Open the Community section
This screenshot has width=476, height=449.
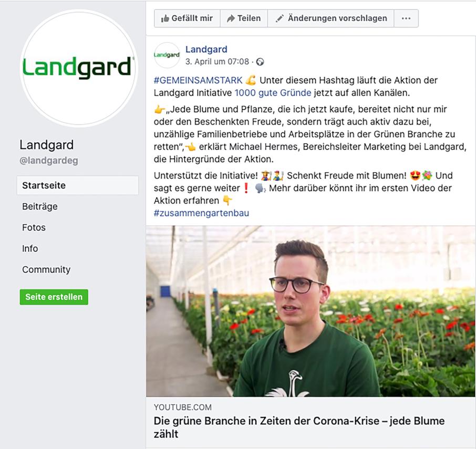tap(46, 269)
